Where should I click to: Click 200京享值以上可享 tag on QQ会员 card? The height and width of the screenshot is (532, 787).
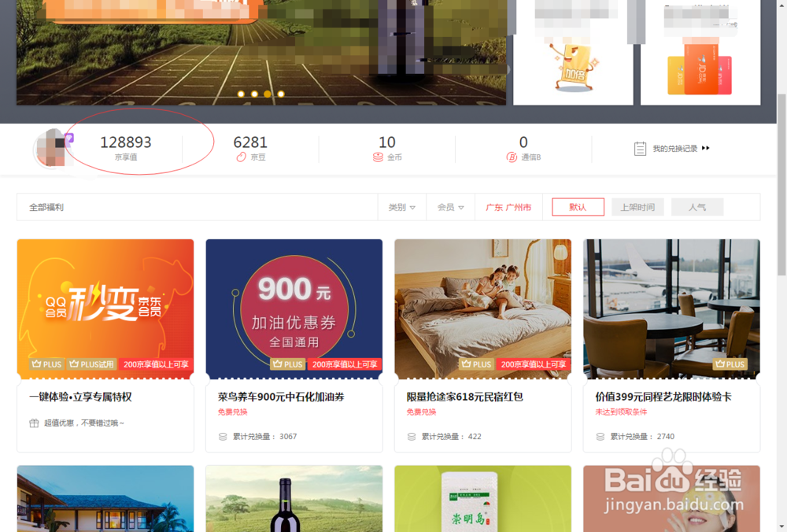click(x=156, y=364)
